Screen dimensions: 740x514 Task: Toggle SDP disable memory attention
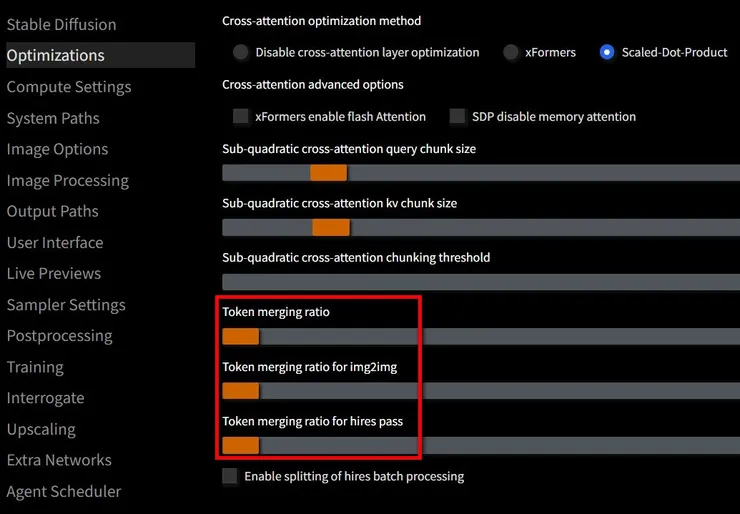[458, 116]
